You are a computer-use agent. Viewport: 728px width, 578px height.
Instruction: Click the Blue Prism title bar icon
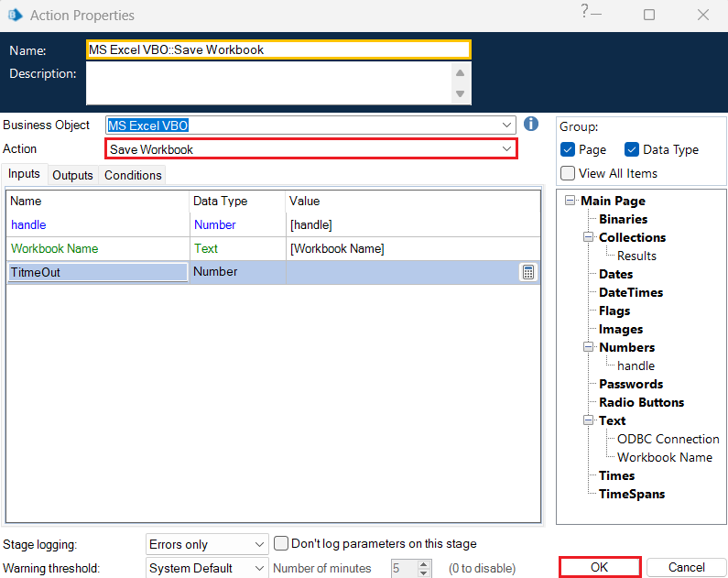tap(15, 15)
